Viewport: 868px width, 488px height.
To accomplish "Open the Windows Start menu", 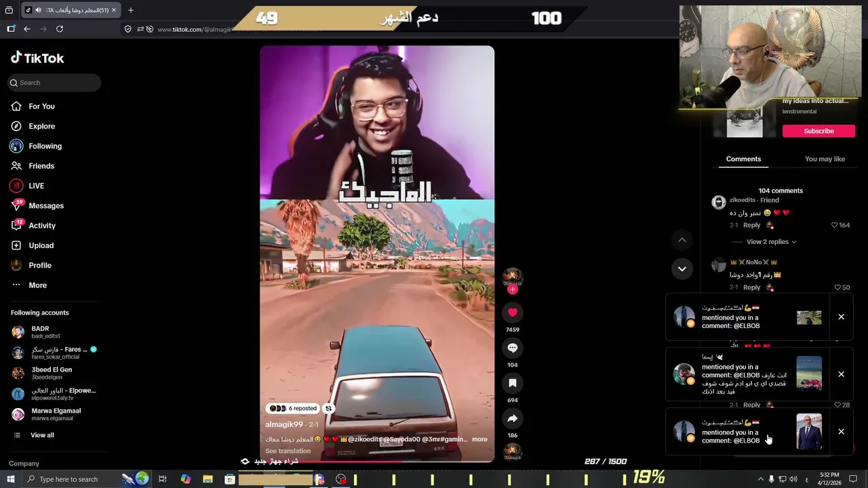I will [x=10, y=479].
